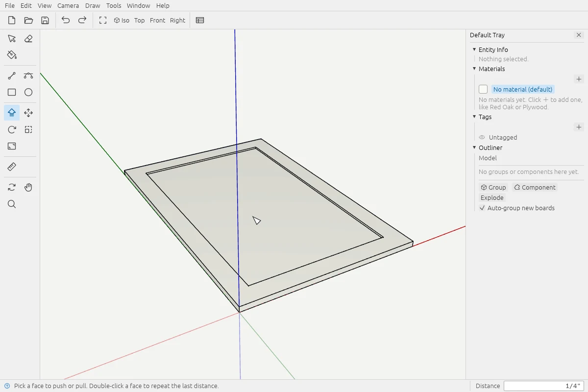Select the Orbit tool

12,187
